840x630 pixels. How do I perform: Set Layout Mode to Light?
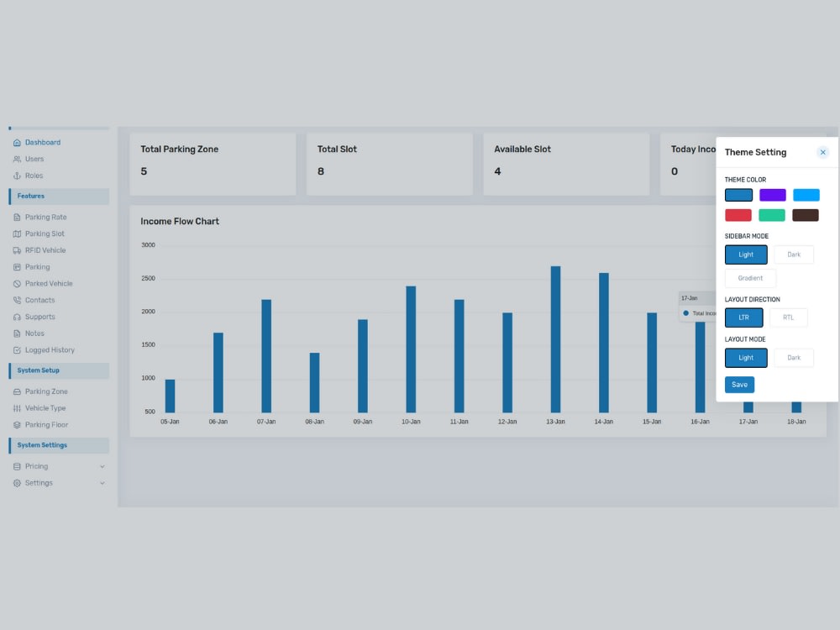(x=746, y=358)
